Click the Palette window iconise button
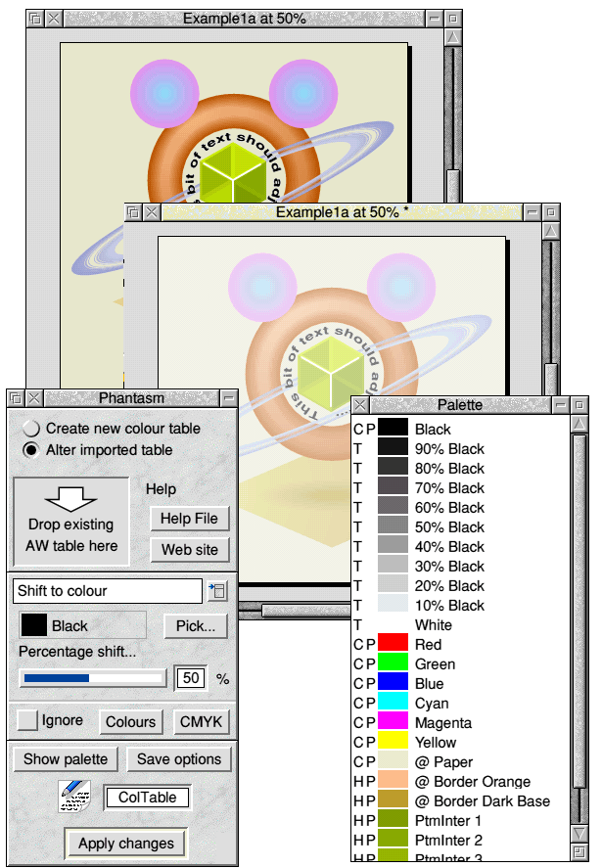 click(x=561, y=405)
